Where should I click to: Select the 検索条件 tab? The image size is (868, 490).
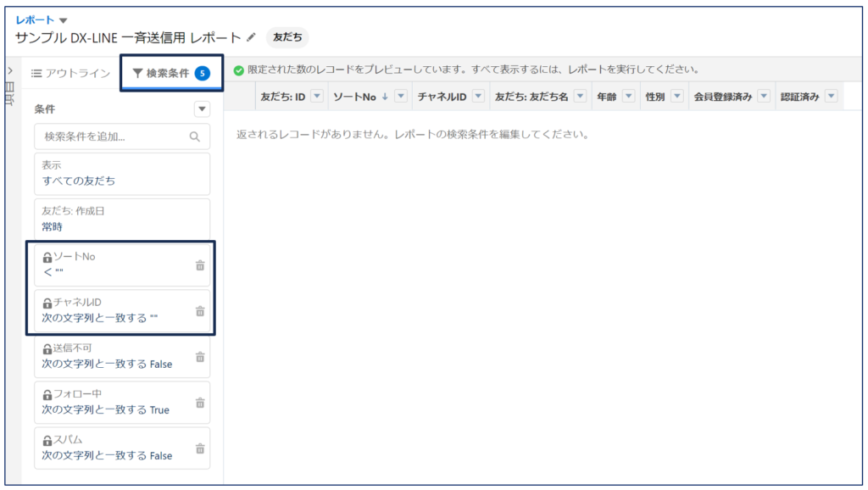click(170, 74)
